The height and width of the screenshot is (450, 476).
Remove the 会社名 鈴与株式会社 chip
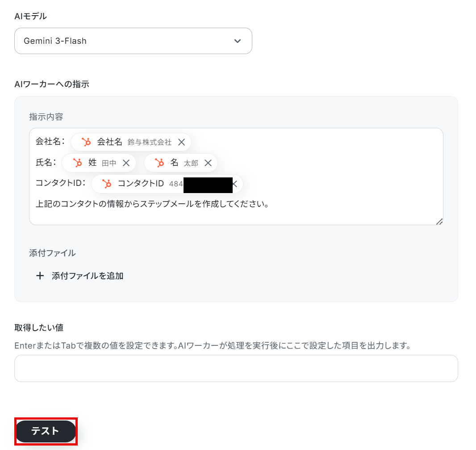(x=182, y=142)
